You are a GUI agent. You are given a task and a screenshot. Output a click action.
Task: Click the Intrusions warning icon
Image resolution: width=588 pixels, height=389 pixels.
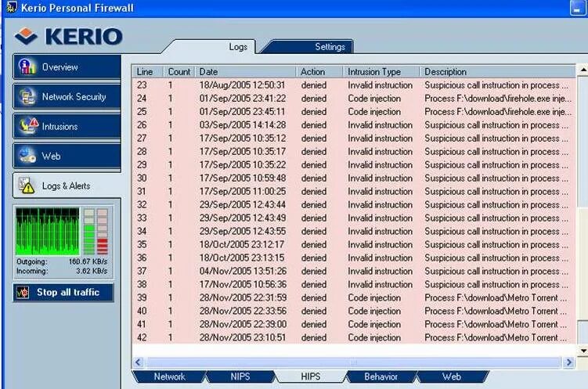[28, 126]
